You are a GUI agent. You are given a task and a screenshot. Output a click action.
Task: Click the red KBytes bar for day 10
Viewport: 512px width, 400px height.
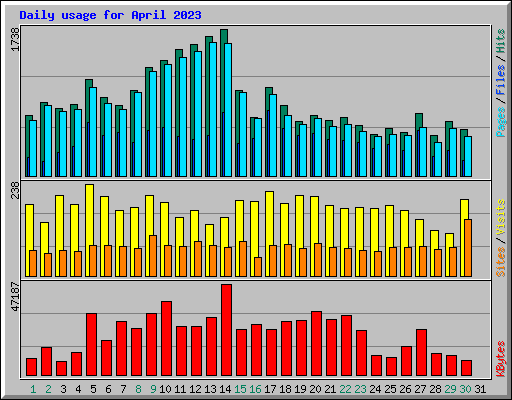tap(167, 339)
